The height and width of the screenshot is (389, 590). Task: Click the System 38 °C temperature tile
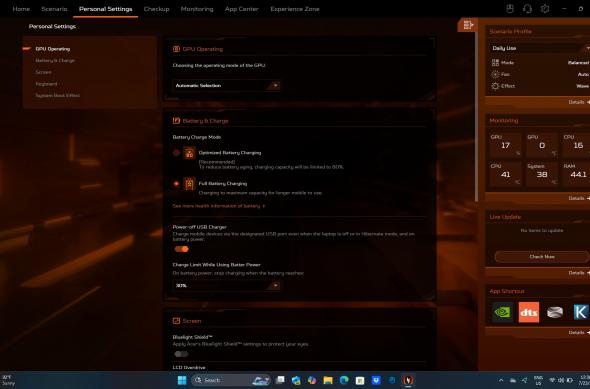coord(542,174)
